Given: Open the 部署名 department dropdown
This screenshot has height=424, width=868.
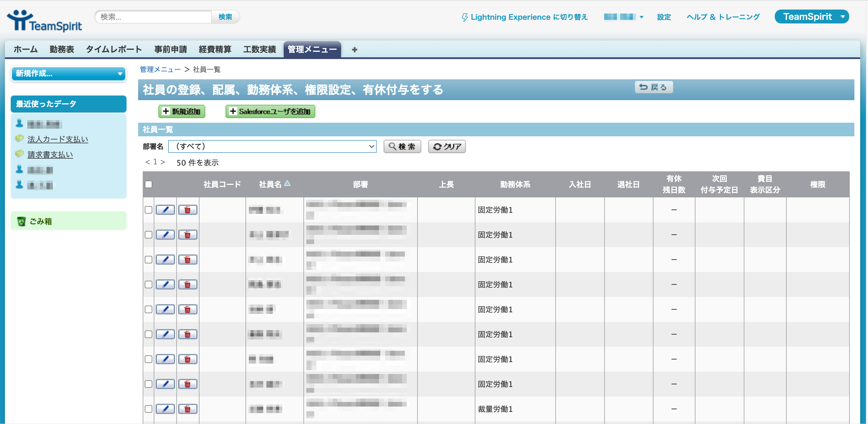Looking at the screenshot, I should point(272,146).
